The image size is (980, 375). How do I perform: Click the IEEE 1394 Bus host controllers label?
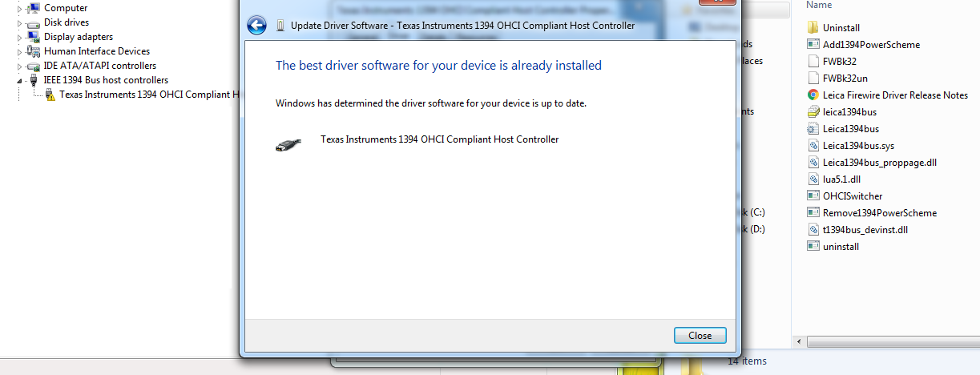106,80
